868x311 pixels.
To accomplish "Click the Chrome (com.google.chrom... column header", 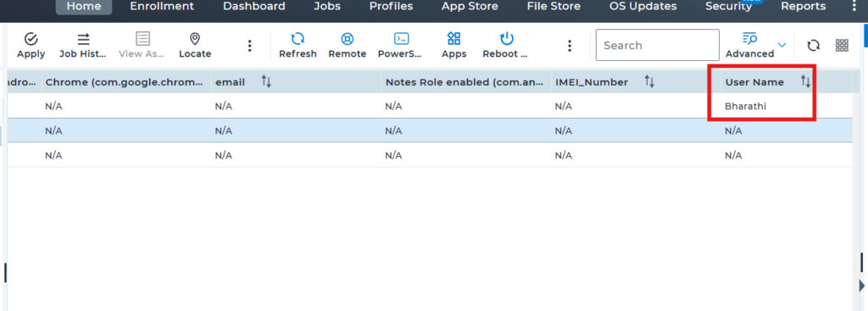I will pos(126,82).
